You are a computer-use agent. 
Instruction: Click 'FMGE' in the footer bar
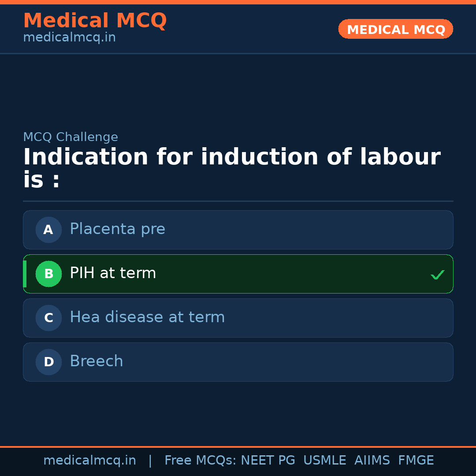pyautogui.click(x=416, y=460)
